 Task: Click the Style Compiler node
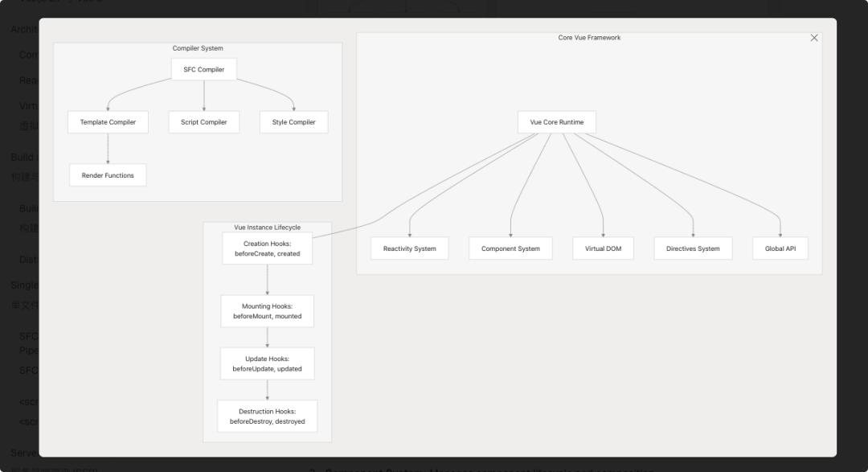[x=294, y=122]
